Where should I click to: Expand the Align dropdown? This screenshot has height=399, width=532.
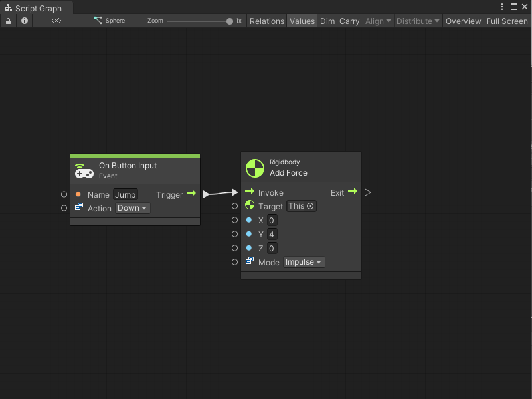point(377,21)
